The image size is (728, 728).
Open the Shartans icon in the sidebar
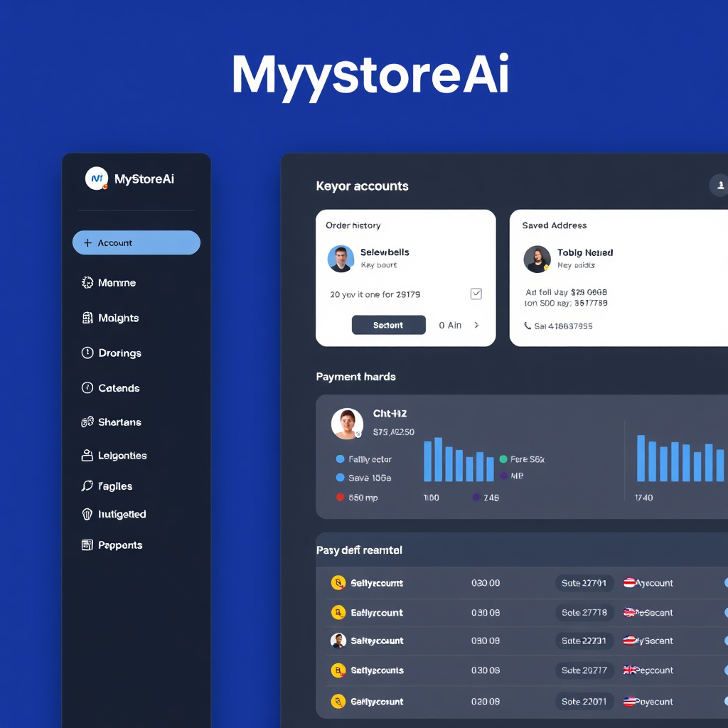(86, 422)
